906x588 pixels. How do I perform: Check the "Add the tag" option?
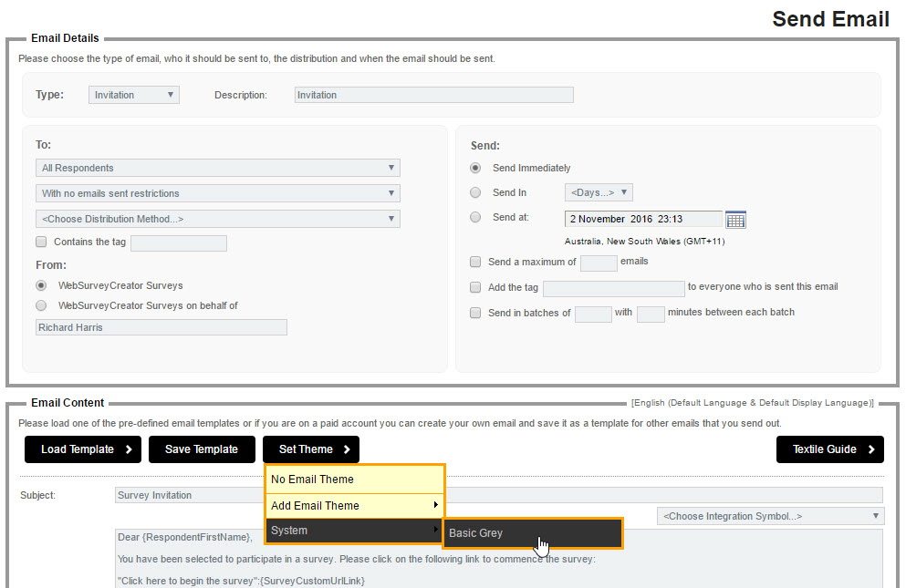(475, 286)
